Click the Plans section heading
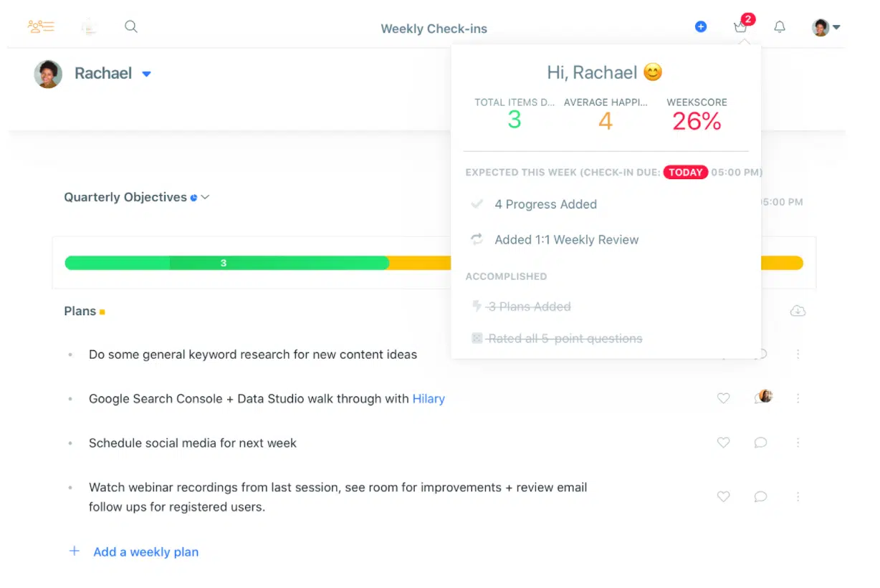Viewport: 880px width, 588px height. tap(80, 311)
